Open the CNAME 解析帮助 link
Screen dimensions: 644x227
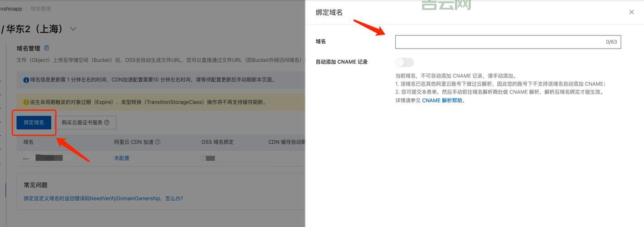[442, 100]
